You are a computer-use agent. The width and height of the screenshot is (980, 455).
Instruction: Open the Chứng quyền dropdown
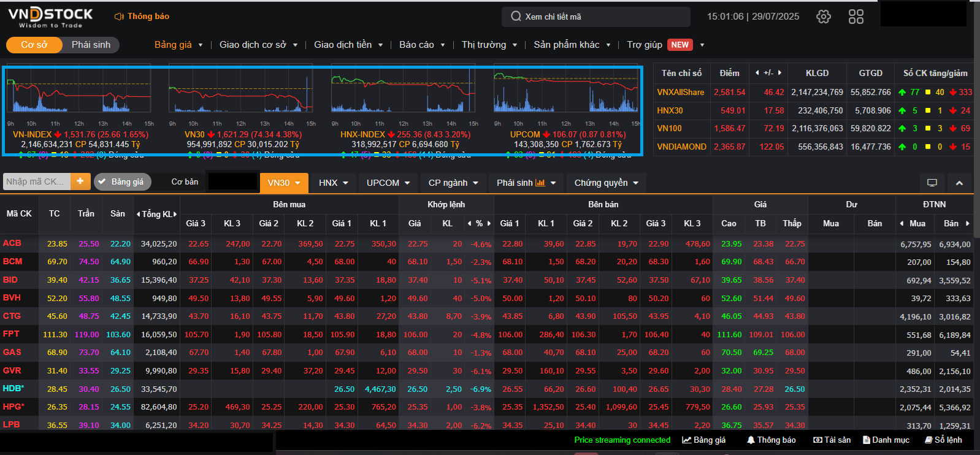point(606,183)
